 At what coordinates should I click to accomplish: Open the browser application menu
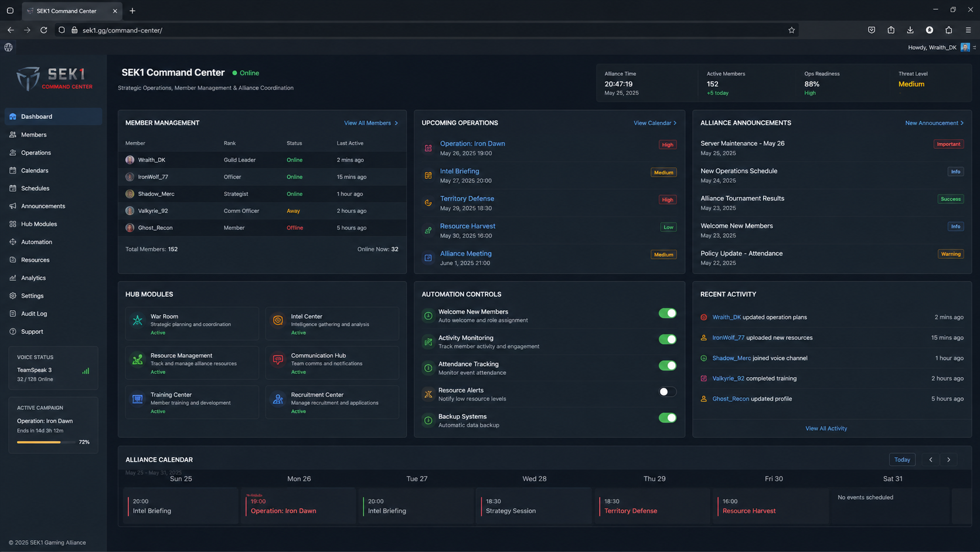click(968, 30)
